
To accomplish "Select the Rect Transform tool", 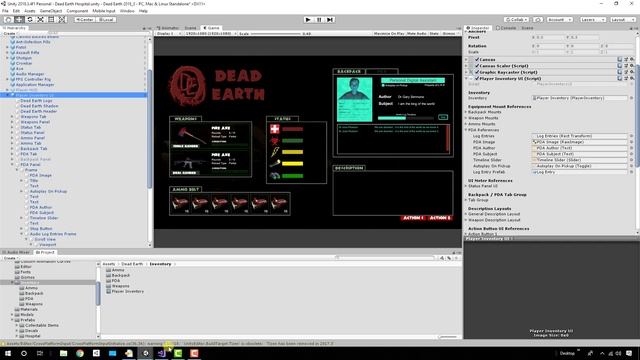I will click(x=51, y=20).
